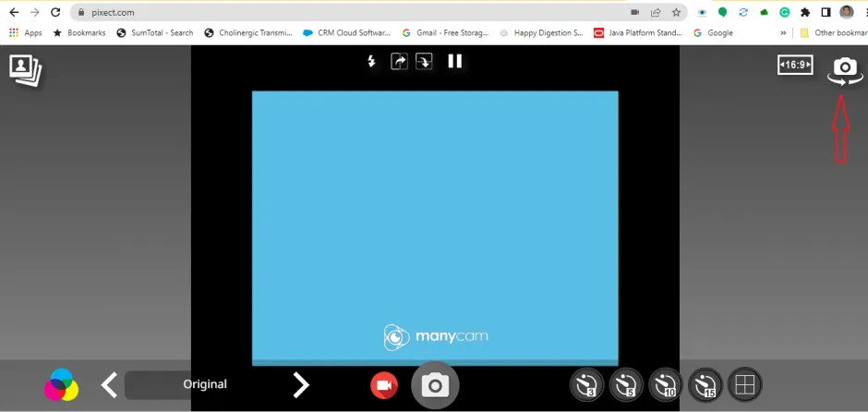Open the Google bookmark
This screenshot has width=868, height=412.
[x=713, y=32]
